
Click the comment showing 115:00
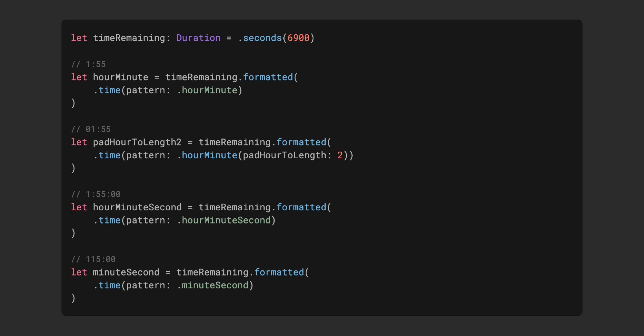94,259
